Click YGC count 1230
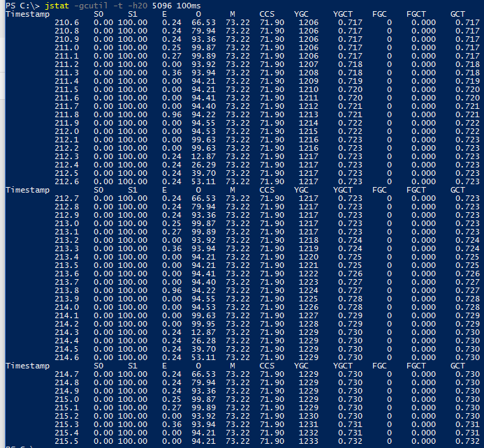This screenshot has width=484, height=448. tap(309, 416)
